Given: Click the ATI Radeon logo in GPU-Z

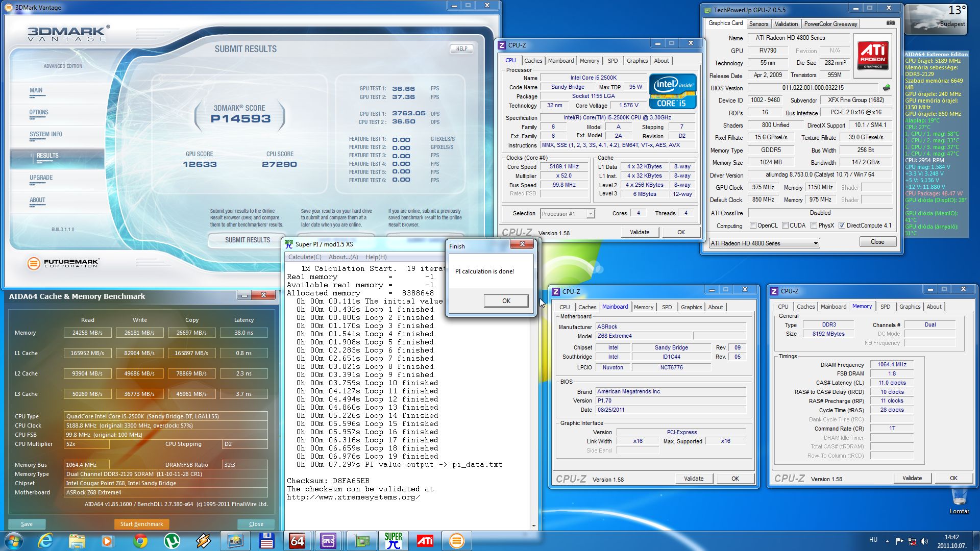Looking at the screenshot, I should [872, 56].
